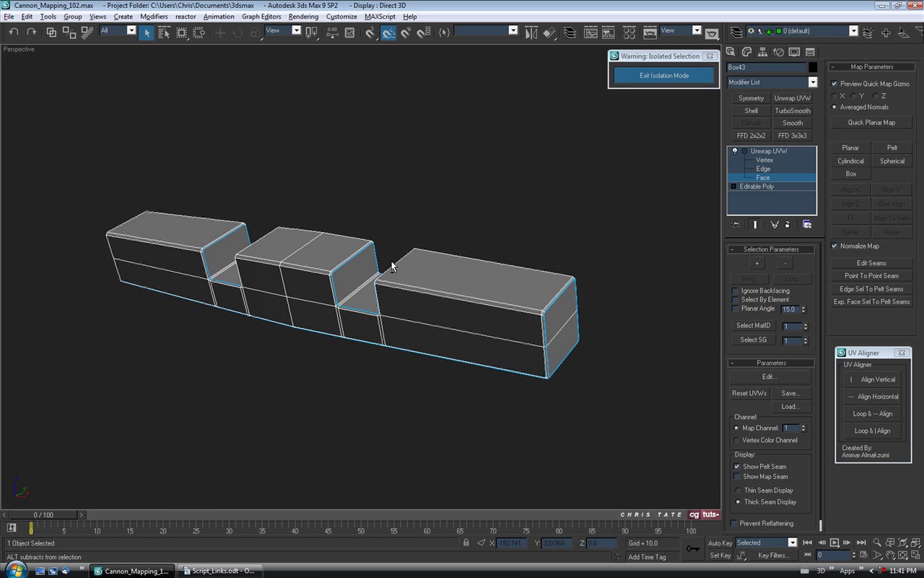Collapse the Map Parameters rollout
Screen dimensions: 924x578
tap(832, 66)
